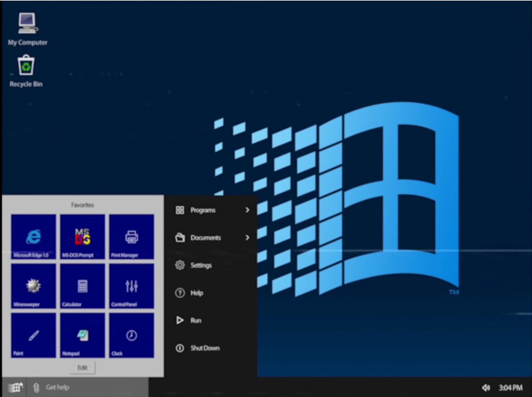Screen dimensions: 532x397
Task: Launch Paint
Action: coord(33,335)
